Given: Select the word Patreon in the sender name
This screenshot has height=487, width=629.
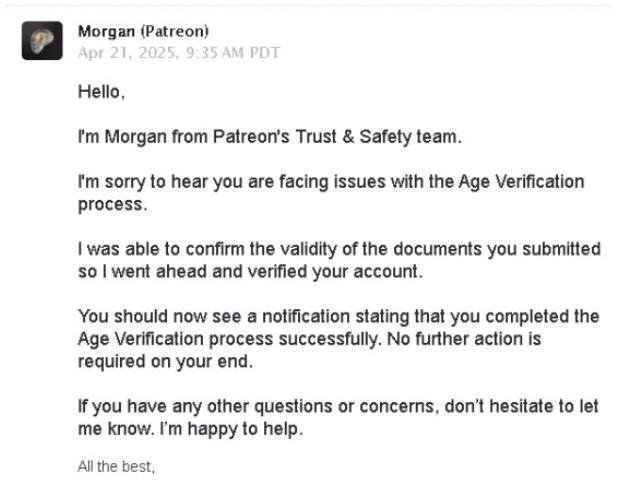Looking at the screenshot, I should pos(174,31).
